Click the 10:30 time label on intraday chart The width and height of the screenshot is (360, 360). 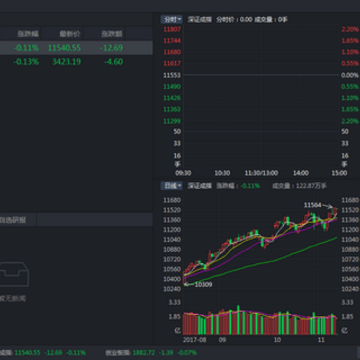pyautogui.click(x=222, y=173)
